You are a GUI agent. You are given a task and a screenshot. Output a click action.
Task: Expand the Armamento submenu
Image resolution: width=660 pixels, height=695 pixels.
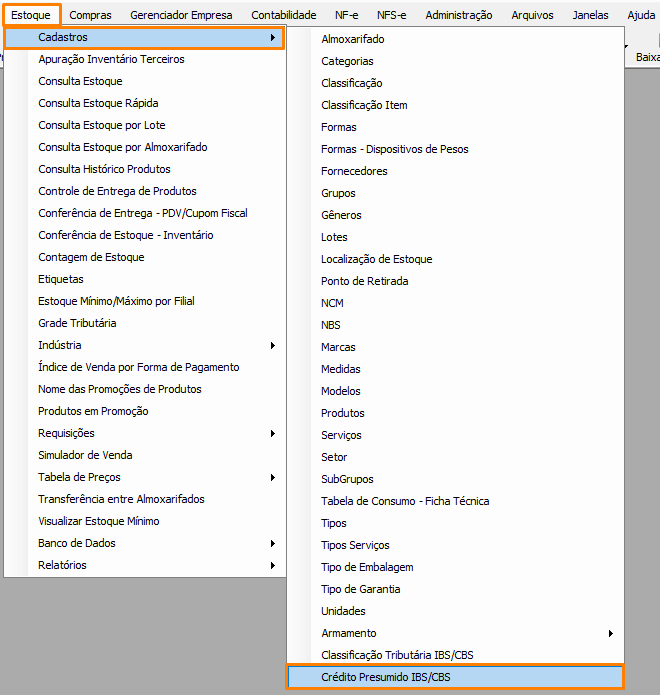pos(455,633)
